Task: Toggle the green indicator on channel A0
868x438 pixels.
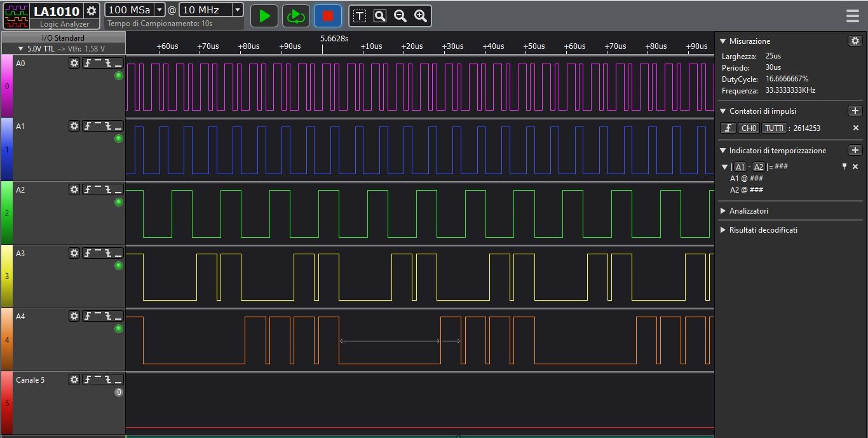Action: (118, 76)
